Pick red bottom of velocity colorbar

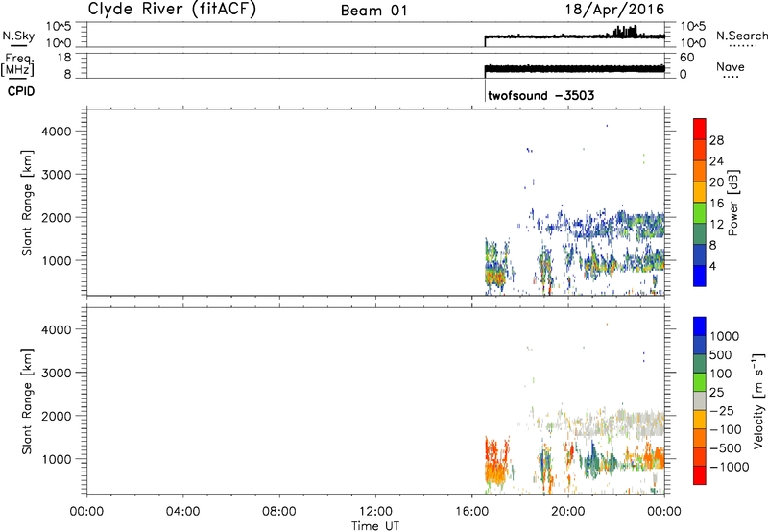click(700, 475)
